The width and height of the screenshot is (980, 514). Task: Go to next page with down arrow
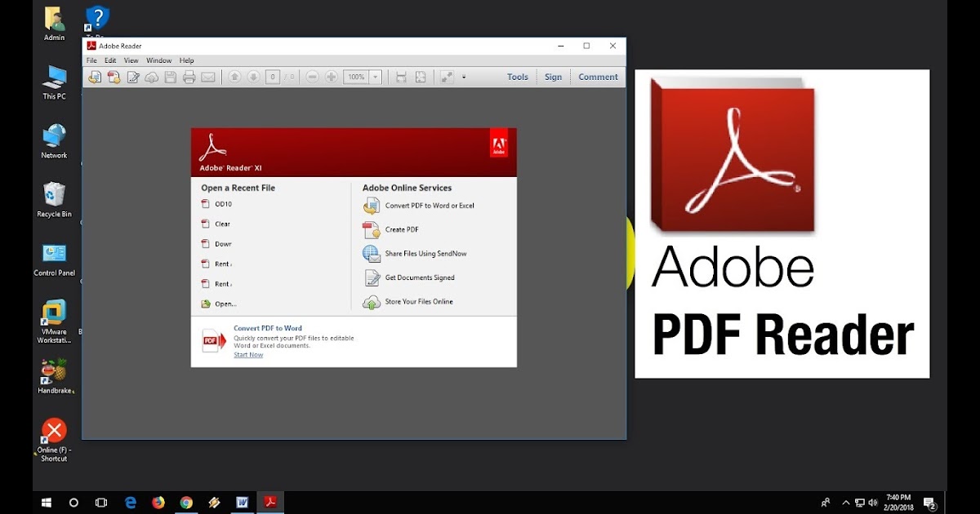[x=253, y=77]
